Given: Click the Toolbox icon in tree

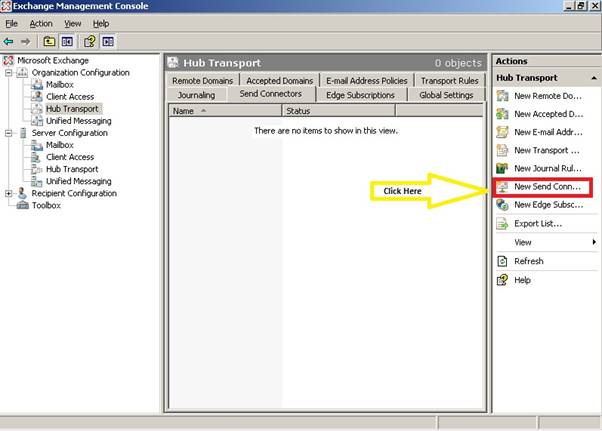Looking at the screenshot, I should pos(23,205).
